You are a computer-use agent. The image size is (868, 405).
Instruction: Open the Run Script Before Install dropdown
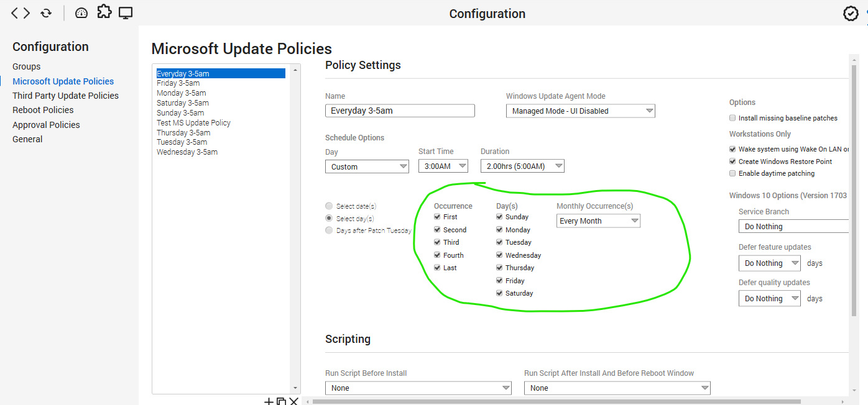tap(418, 388)
